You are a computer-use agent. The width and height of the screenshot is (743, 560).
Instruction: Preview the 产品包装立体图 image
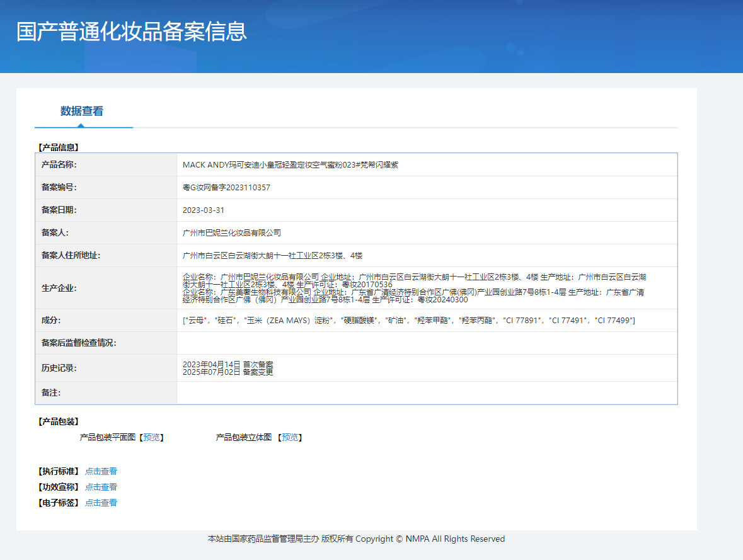pyautogui.click(x=290, y=437)
